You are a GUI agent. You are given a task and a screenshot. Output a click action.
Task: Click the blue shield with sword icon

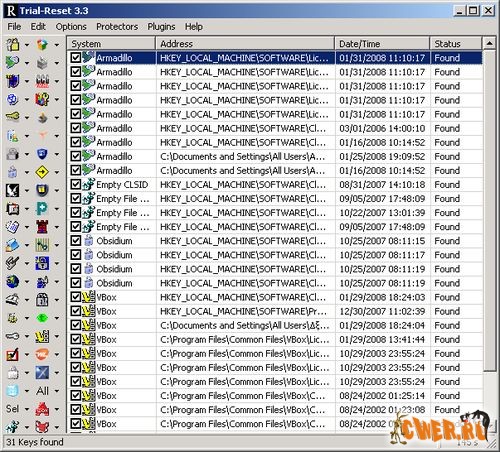13,81
